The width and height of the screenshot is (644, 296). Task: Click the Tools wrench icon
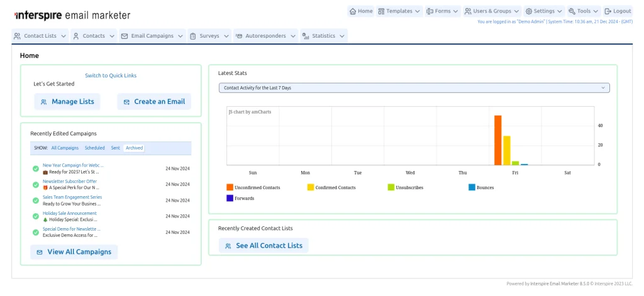(572, 11)
